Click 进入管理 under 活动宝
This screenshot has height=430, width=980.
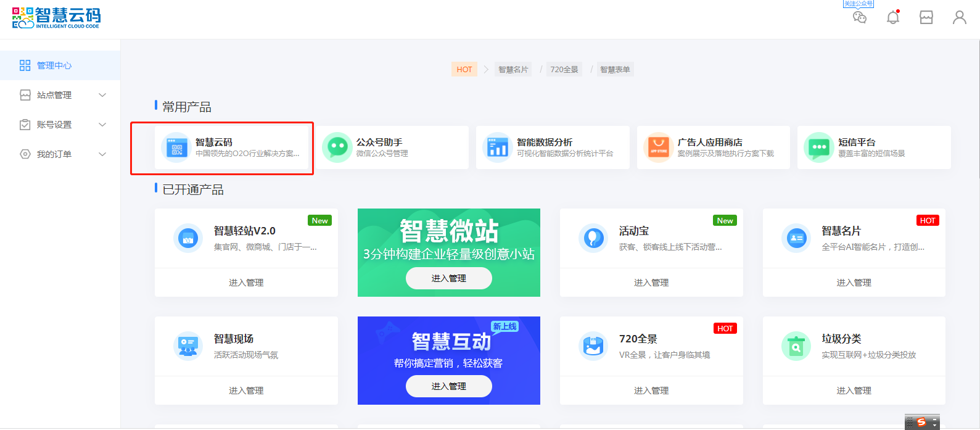[x=651, y=283]
